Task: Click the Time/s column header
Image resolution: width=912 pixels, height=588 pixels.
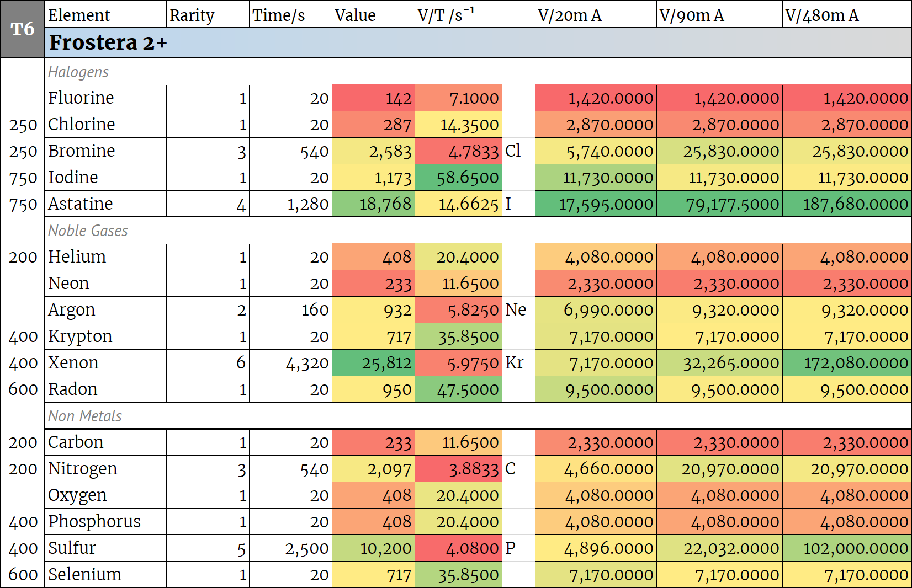Action: (x=290, y=15)
